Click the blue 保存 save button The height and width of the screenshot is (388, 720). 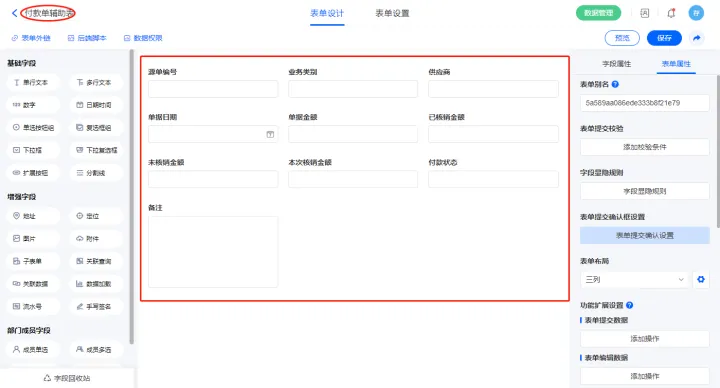pos(664,38)
